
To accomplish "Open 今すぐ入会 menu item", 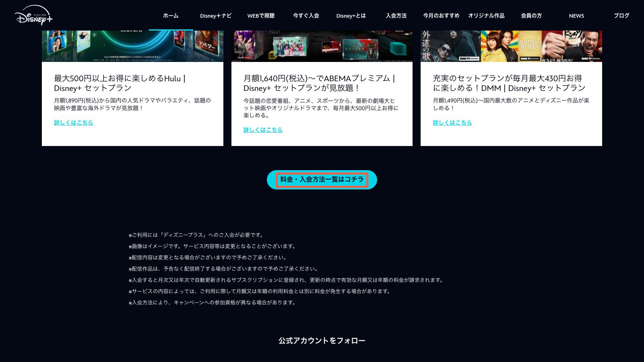I will pyautogui.click(x=306, y=16).
